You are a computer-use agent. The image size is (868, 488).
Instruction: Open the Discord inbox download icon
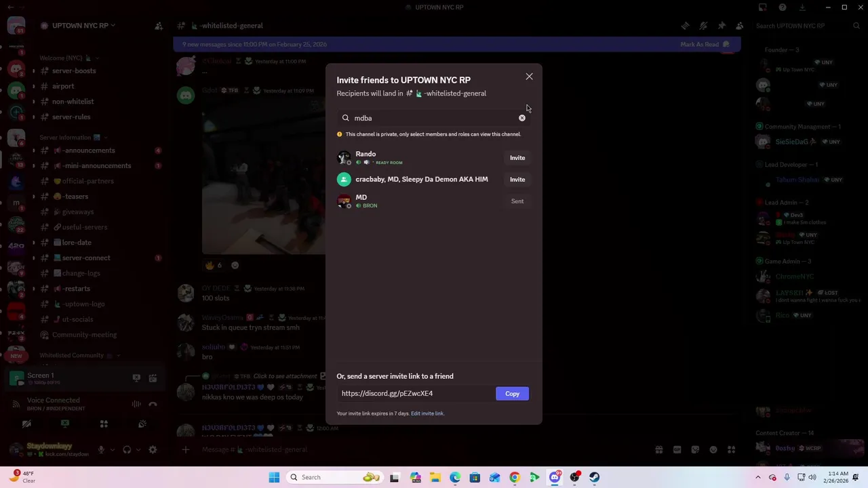click(x=802, y=7)
